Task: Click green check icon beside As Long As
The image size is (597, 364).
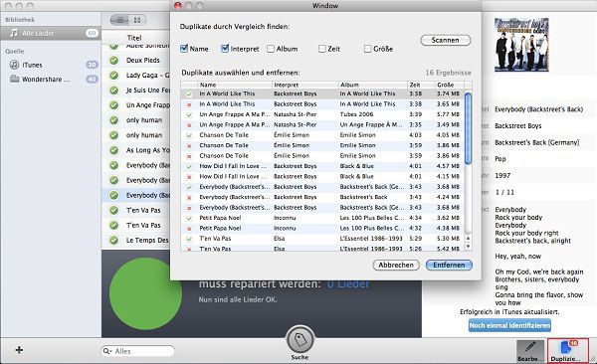Action: click(113, 150)
